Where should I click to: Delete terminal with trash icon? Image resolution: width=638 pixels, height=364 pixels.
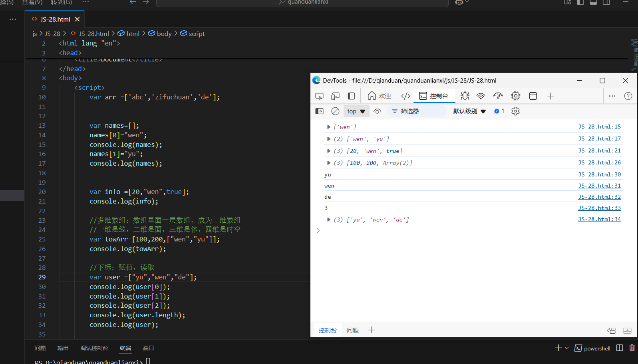coord(632,348)
